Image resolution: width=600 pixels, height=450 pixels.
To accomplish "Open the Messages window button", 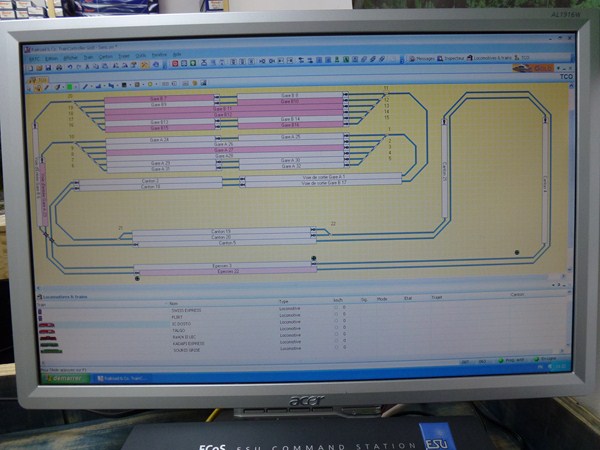I will click(422, 59).
